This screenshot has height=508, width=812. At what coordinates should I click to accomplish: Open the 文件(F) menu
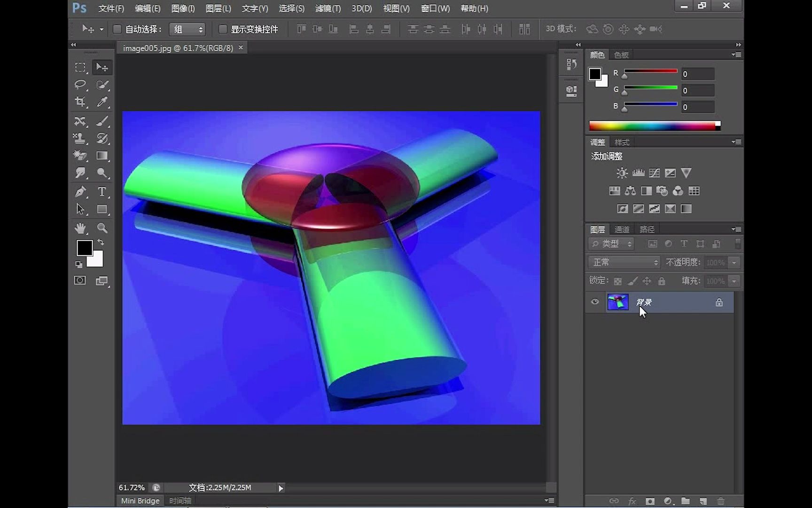[111, 8]
